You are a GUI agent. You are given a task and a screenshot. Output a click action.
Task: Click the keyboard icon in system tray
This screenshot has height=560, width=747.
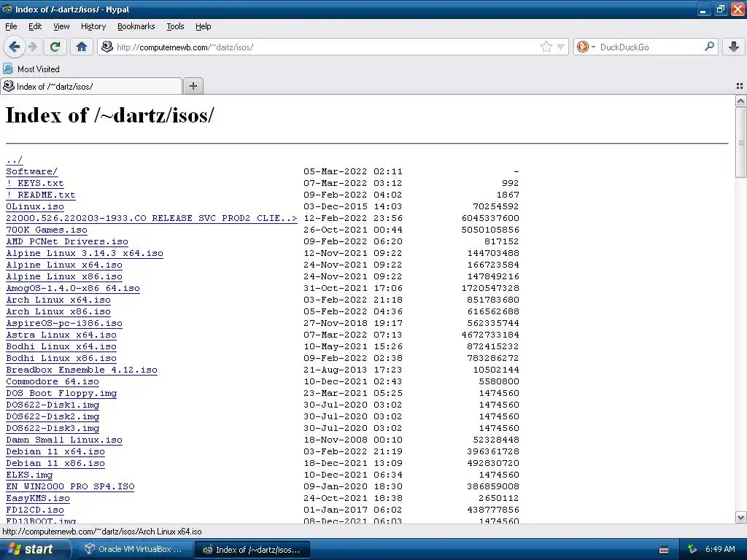click(664, 550)
